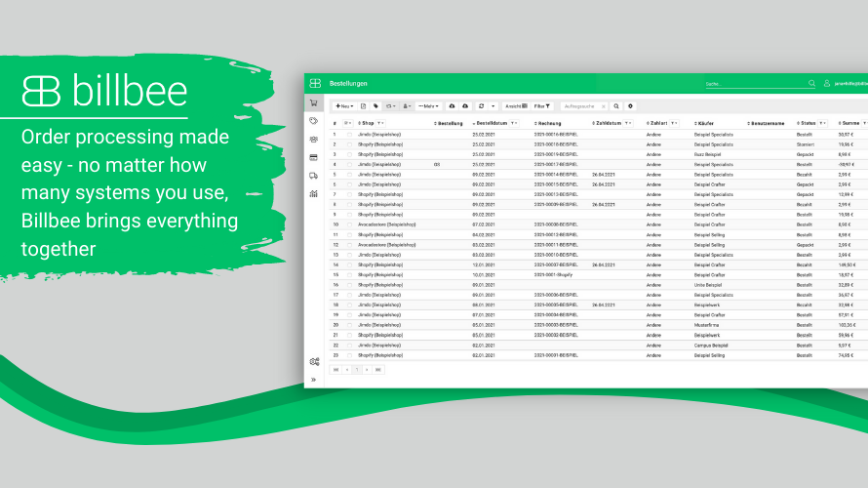Check the checkbox for order row 3

tap(349, 154)
